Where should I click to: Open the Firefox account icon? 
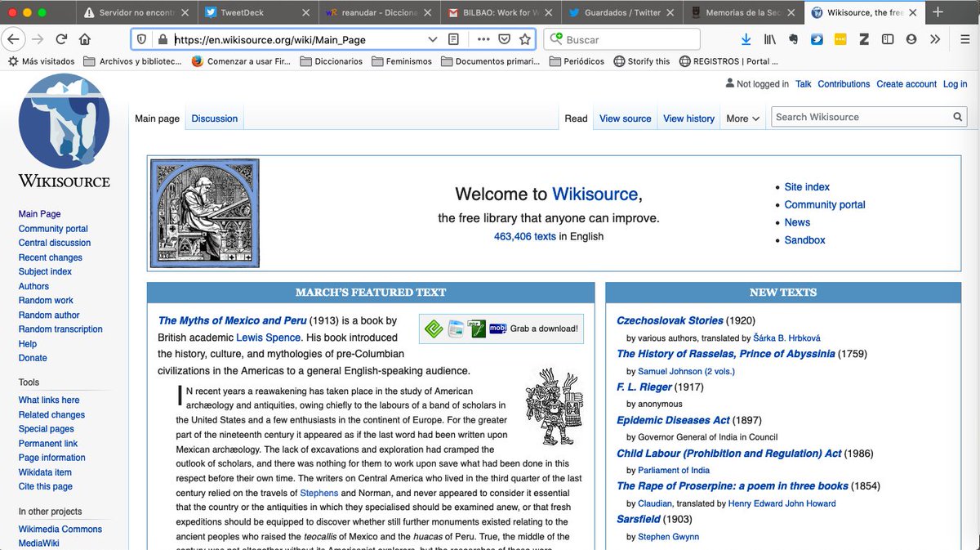tap(911, 39)
